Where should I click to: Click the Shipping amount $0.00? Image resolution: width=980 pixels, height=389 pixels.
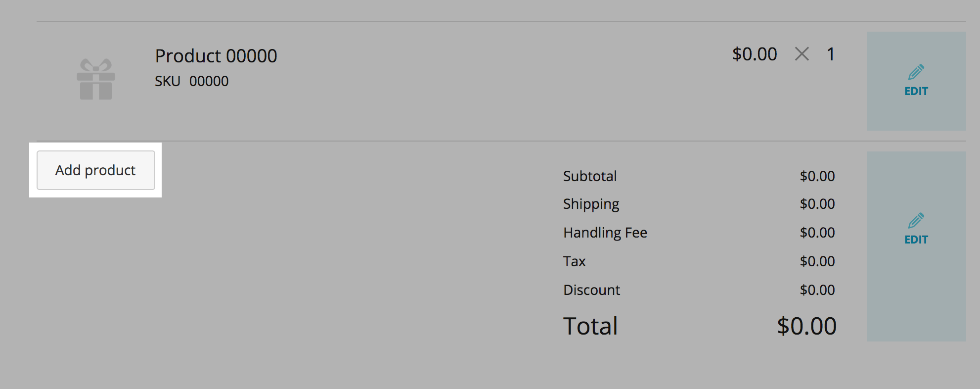[x=817, y=204]
